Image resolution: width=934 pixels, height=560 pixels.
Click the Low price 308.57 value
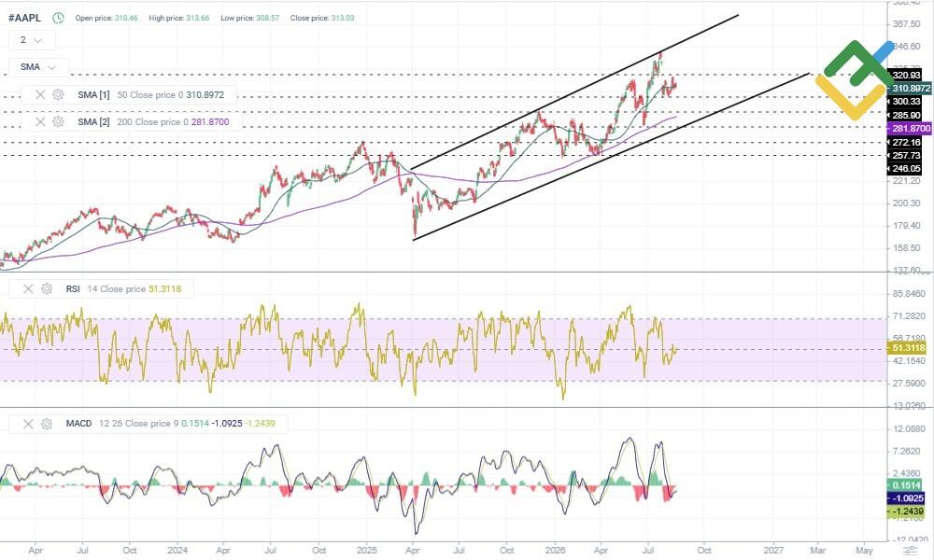(x=267, y=18)
